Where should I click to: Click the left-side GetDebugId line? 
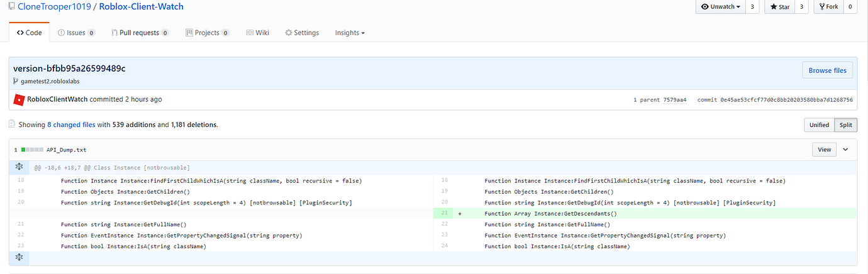[206, 202]
